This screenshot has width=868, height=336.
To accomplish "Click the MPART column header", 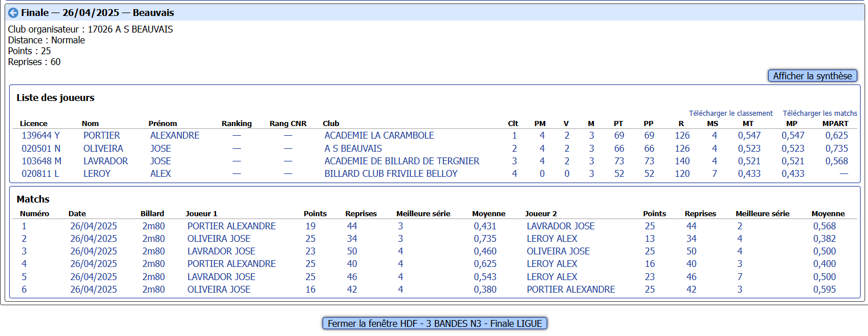I will click(x=836, y=123).
